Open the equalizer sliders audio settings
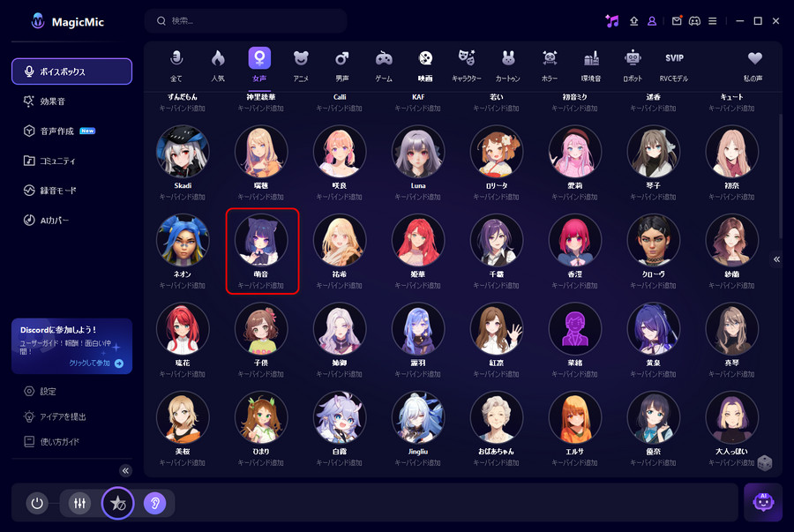This screenshot has height=532, width=794. click(x=79, y=503)
